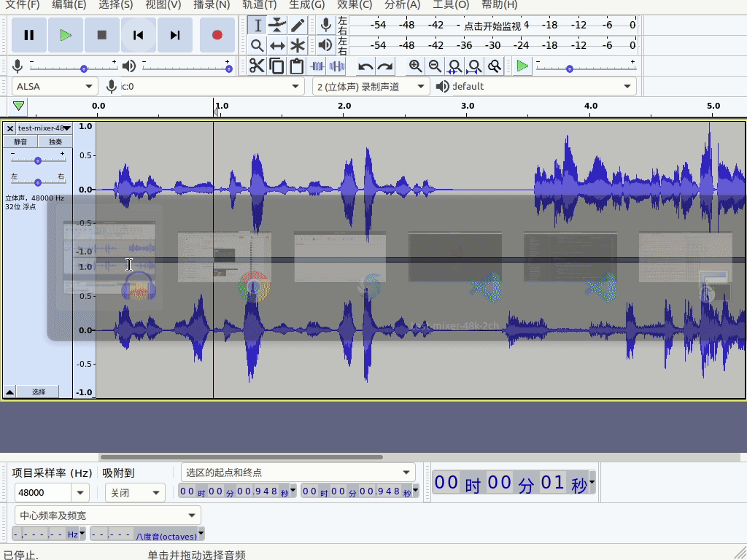Screen dimensions: 747x560
Task: Open the recording channels (立体声) dropdown
Action: [371, 86]
